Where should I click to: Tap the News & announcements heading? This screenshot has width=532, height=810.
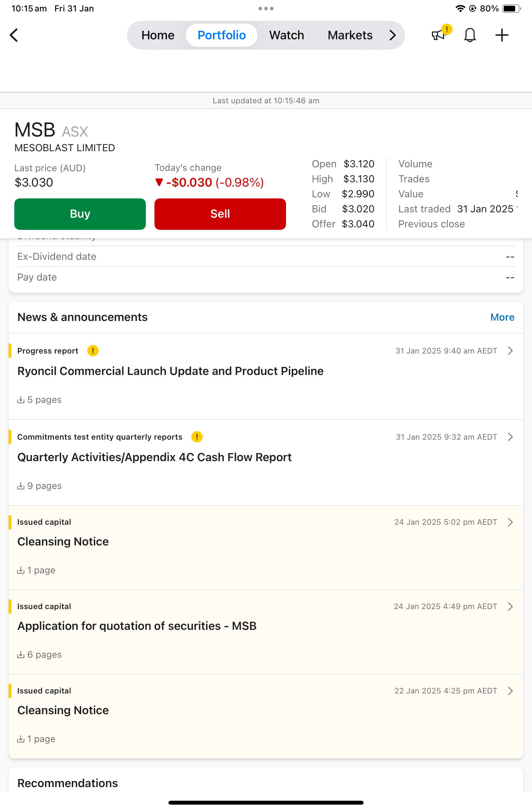[83, 317]
